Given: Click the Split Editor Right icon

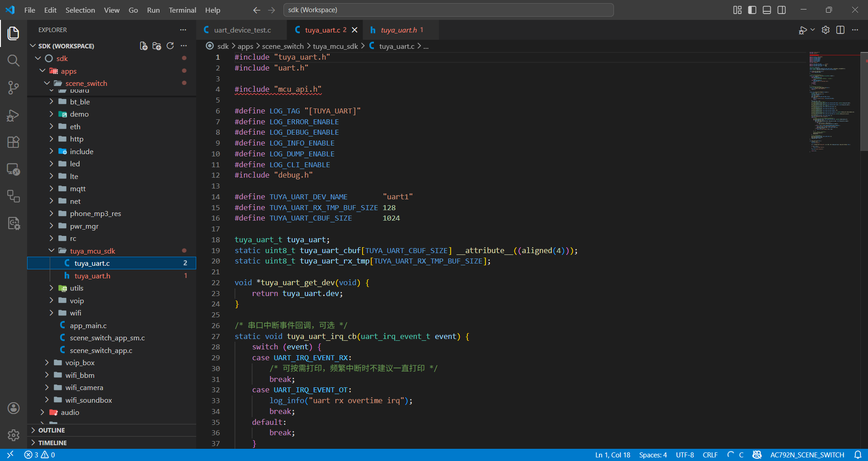Looking at the screenshot, I should coord(840,30).
